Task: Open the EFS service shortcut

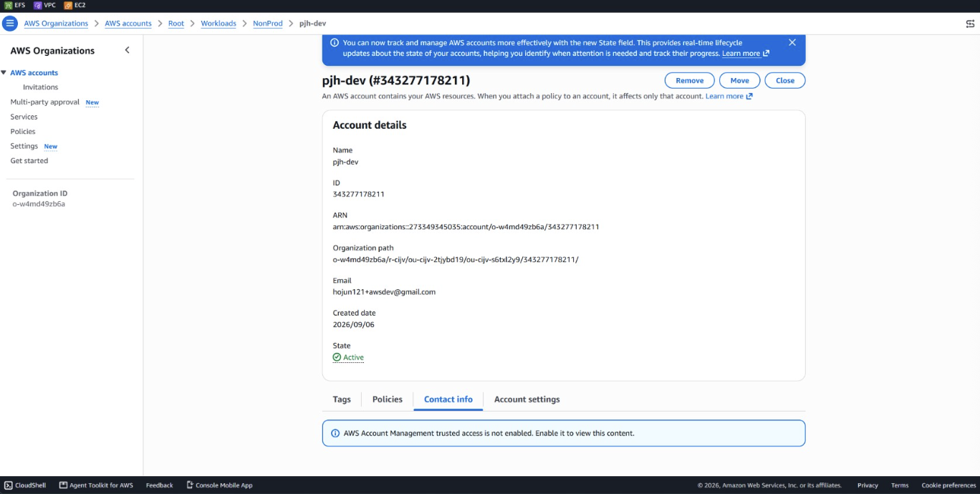Action: tap(15, 5)
